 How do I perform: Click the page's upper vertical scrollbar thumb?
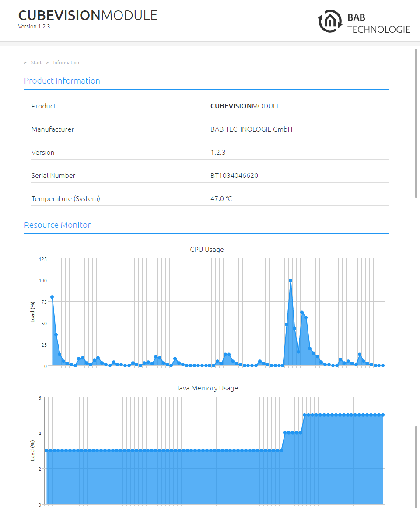pos(416,123)
